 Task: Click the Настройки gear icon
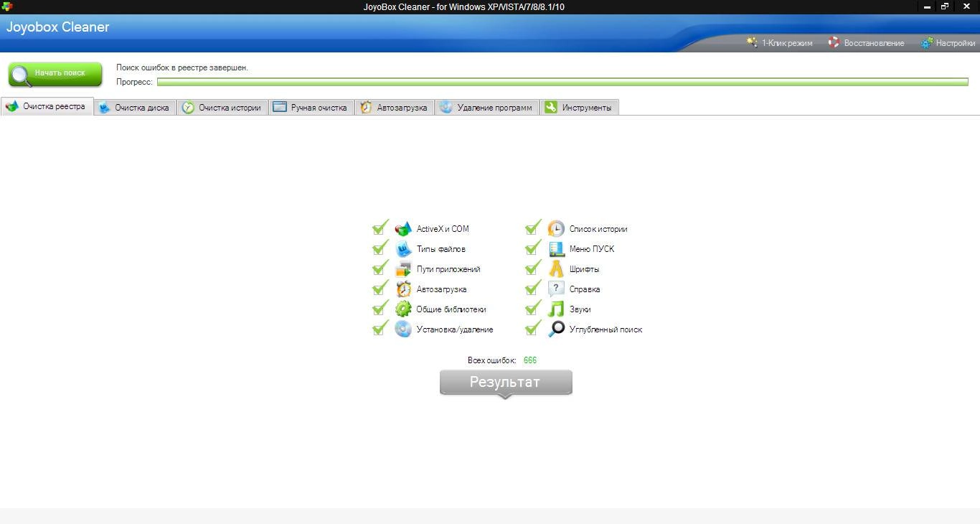(927, 43)
